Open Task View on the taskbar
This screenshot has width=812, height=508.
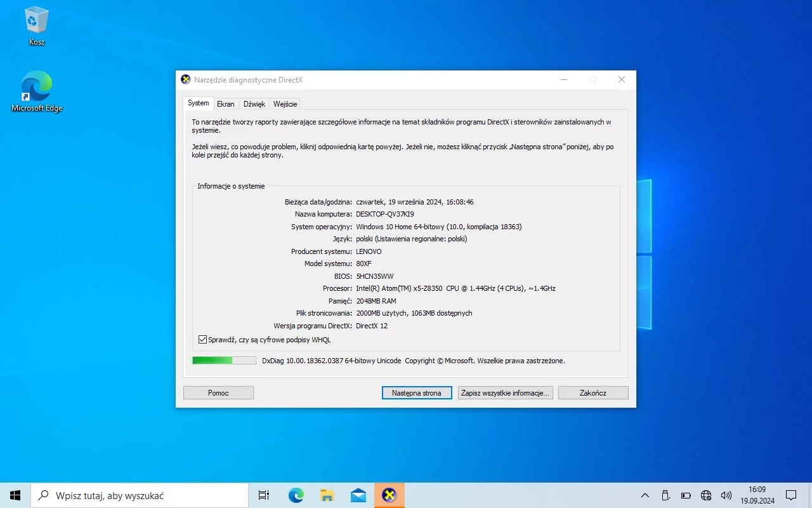point(264,495)
